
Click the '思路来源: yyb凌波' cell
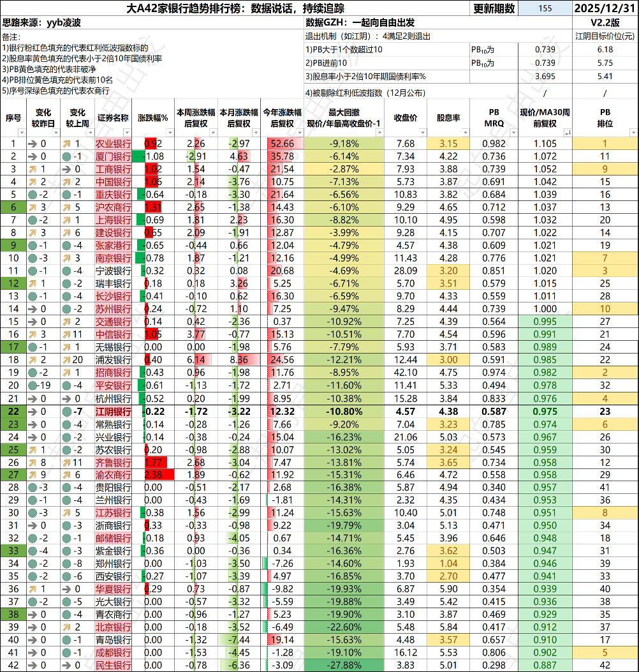pyautogui.click(x=152, y=23)
